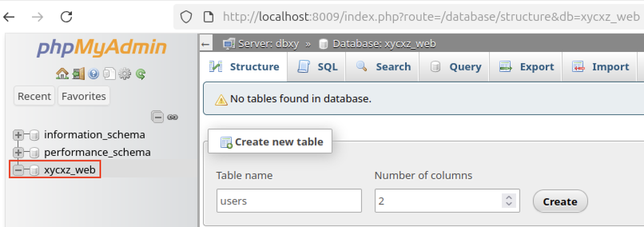This screenshot has height=227, width=644.
Task: Click the Number of columns stepper arrows
Action: (x=509, y=201)
